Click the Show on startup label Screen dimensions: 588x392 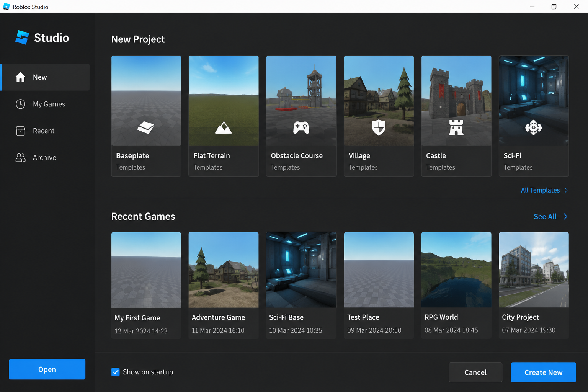[x=148, y=372]
